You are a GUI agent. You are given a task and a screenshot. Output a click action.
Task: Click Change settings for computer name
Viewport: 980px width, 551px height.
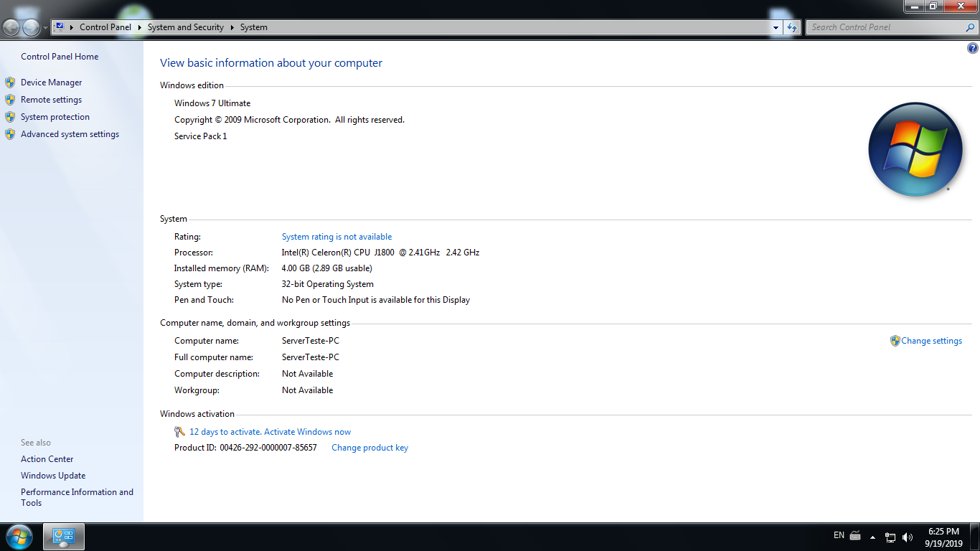click(x=931, y=341)
